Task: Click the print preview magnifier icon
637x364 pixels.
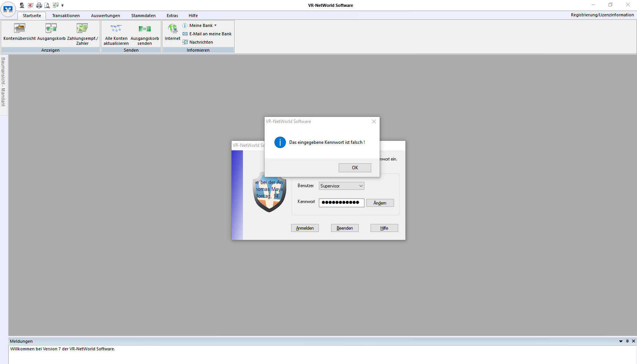Action: 47,5
